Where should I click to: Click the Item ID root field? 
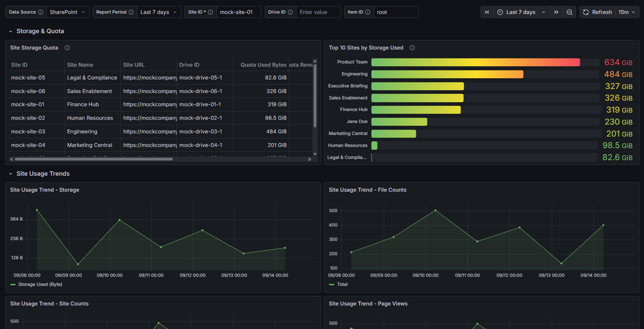coord(396,12)
